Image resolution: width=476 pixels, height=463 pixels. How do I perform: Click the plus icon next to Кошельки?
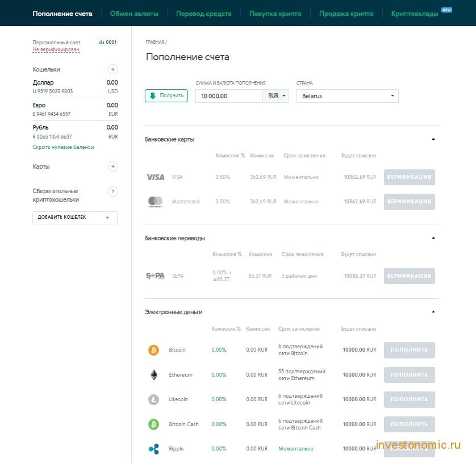pyautogui.click(x=113, y=69)
